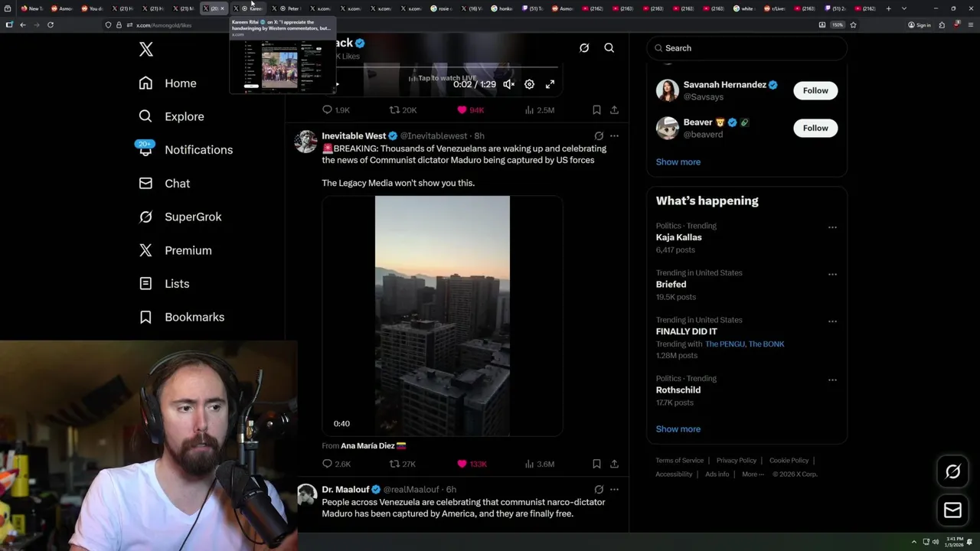Bookmark page with star icon

tap(853, 24)
